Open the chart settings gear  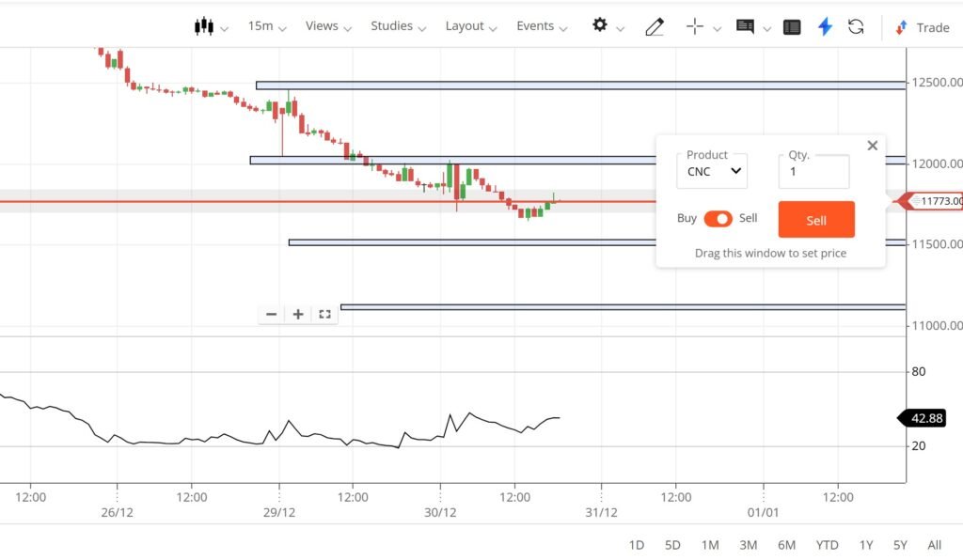(x=600, y=26)
